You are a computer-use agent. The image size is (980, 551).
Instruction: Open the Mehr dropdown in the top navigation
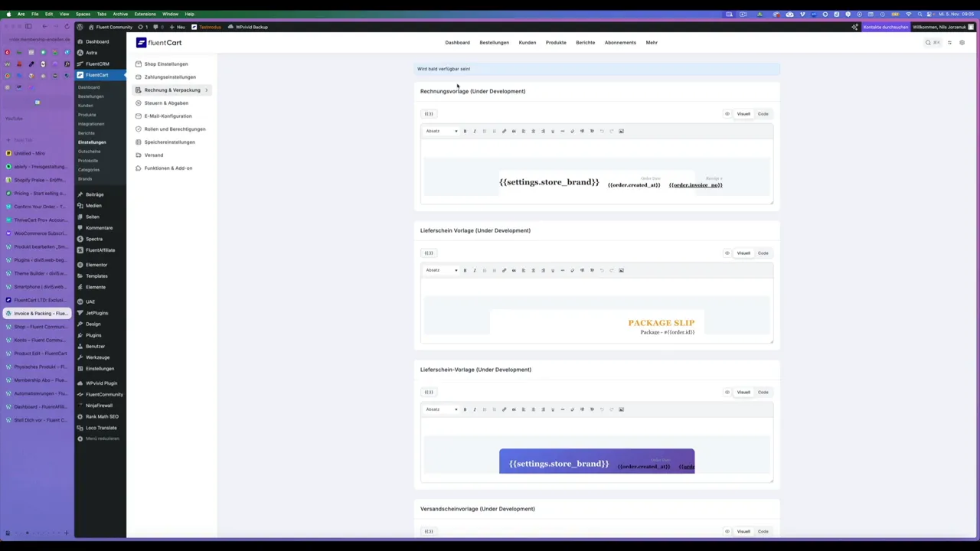tap(652, 42)
